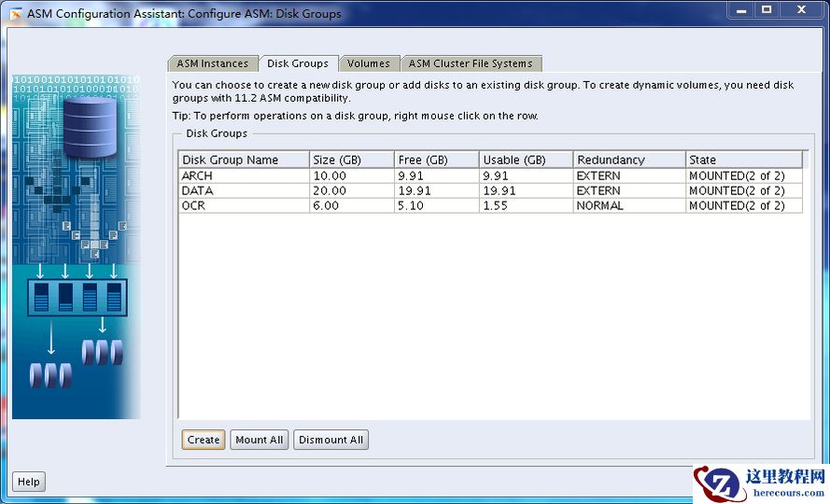Click the Usable (GB) column header
The image size is (830, 504).
[527, 160]
